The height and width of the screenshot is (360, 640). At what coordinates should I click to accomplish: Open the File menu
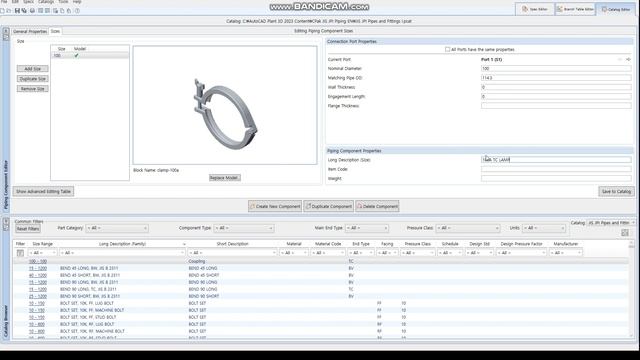coord(4,2)
